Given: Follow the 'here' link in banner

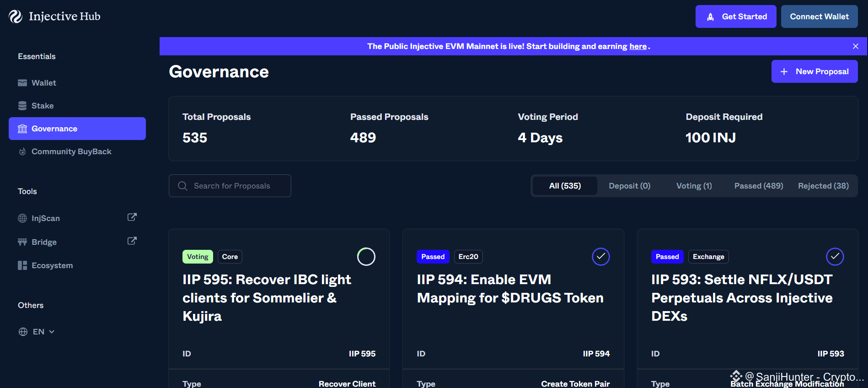Looking at the screenshot, I should point(638,46).
